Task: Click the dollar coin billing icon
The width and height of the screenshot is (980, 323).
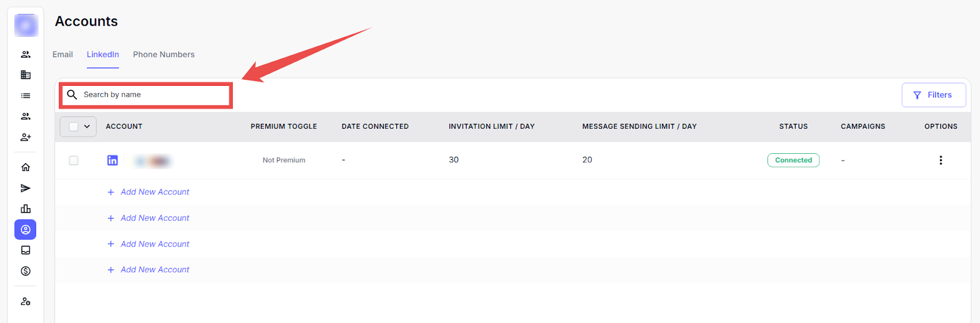Action: pyautogui.click(x=26, y=271)
